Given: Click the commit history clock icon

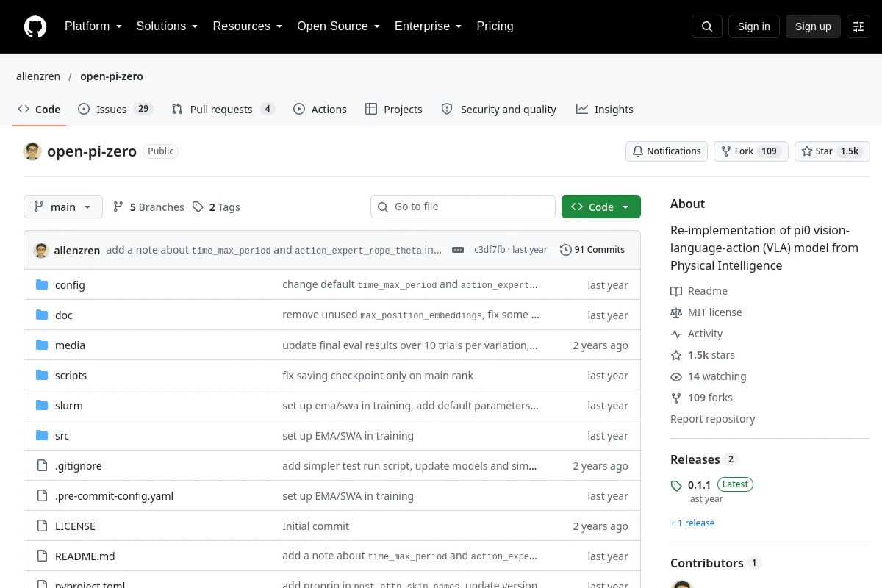Looking at the screenshot, I should (x=565, y=250).
